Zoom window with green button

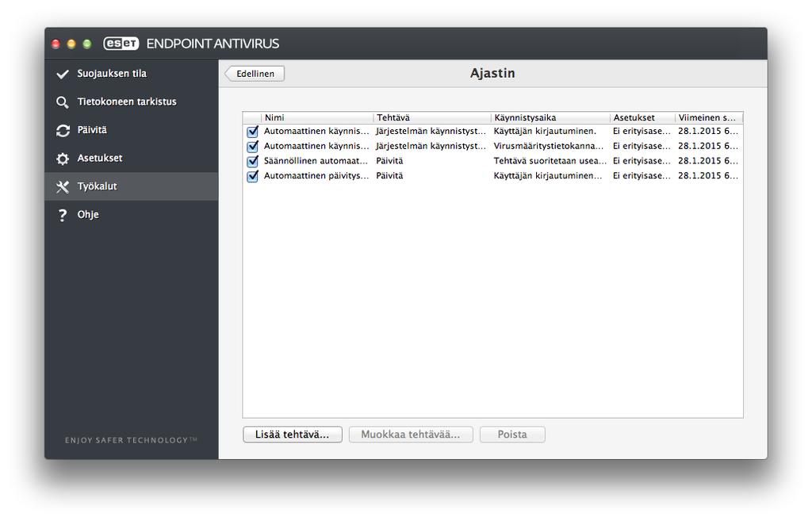tap(87, 44)
